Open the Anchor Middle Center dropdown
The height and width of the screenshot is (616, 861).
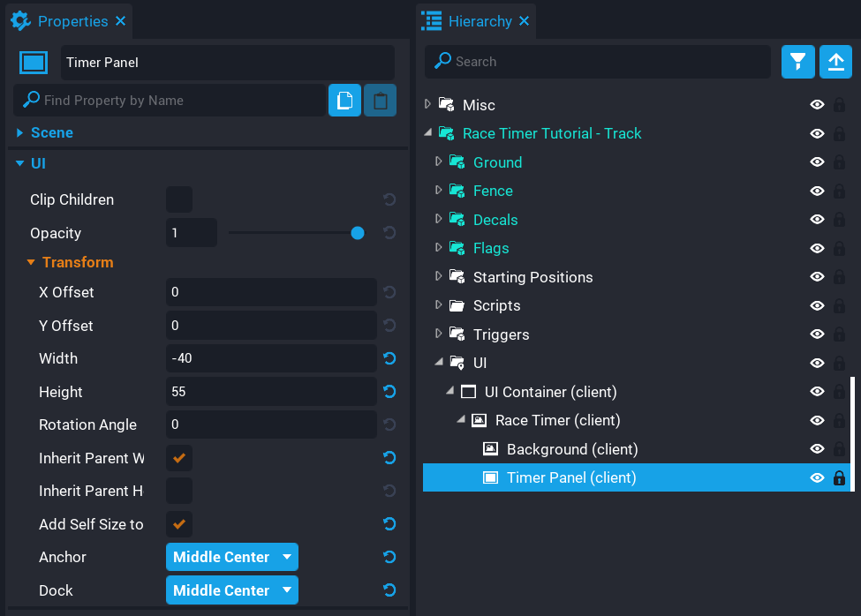coord(231,557)
